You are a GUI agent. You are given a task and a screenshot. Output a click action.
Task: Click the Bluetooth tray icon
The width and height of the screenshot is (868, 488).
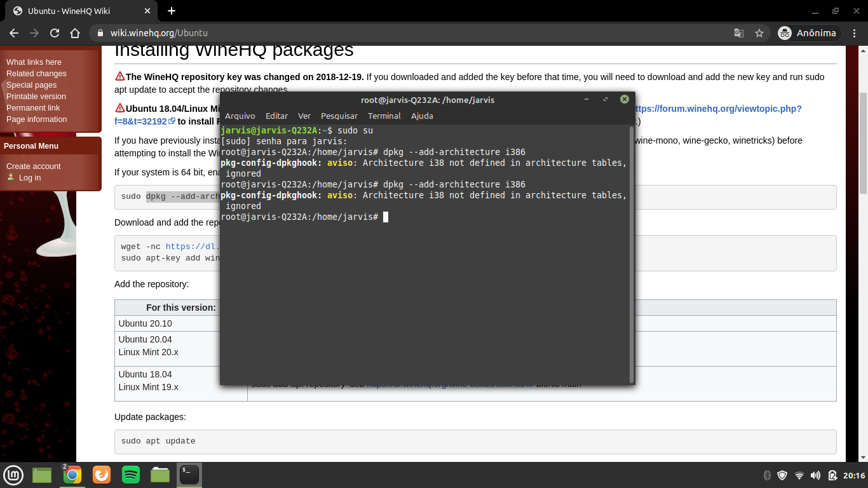(767, 475)
